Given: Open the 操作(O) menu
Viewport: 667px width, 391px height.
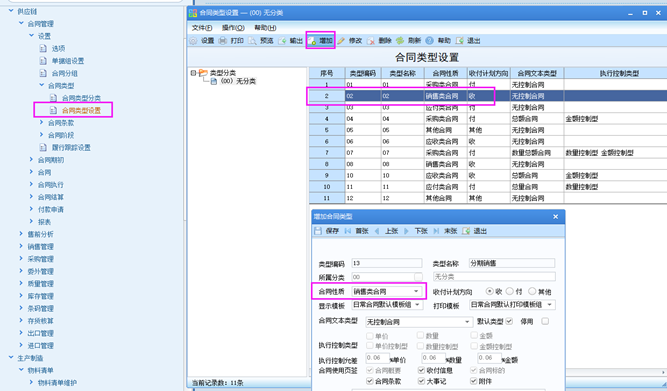Looking at the screenshot, I should (233, 28).
